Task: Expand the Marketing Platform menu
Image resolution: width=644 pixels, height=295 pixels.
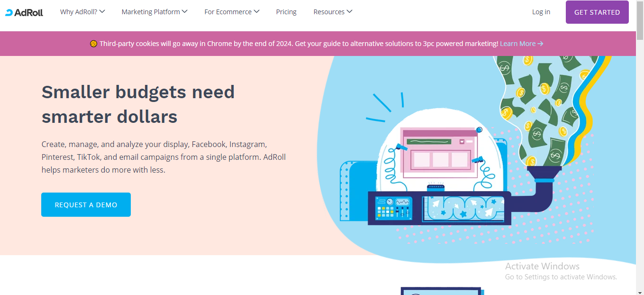Action: [154, 12]
